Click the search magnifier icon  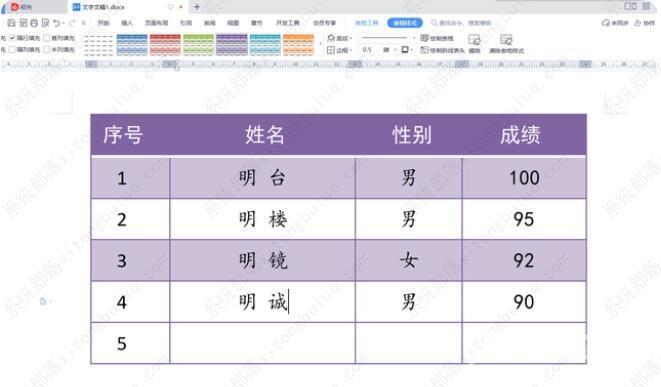point(434,23)
